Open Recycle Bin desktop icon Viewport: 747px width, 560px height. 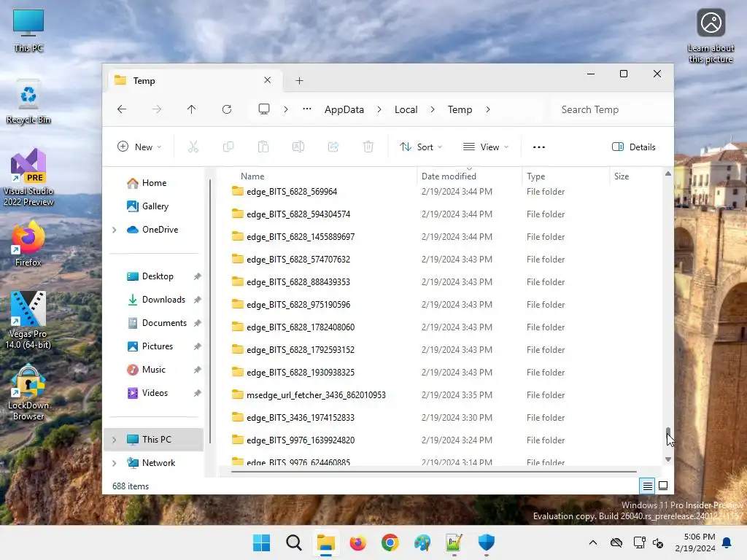(x=28, y=102)
